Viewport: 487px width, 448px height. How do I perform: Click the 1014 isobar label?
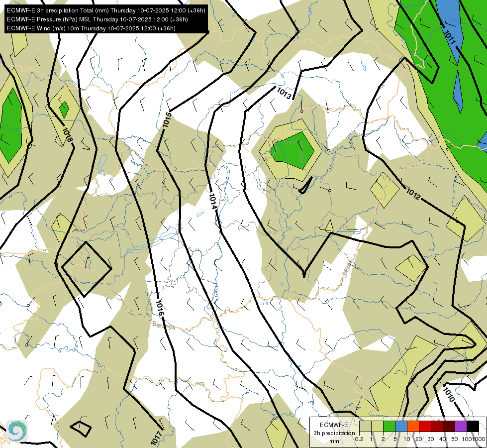point(212,201)
